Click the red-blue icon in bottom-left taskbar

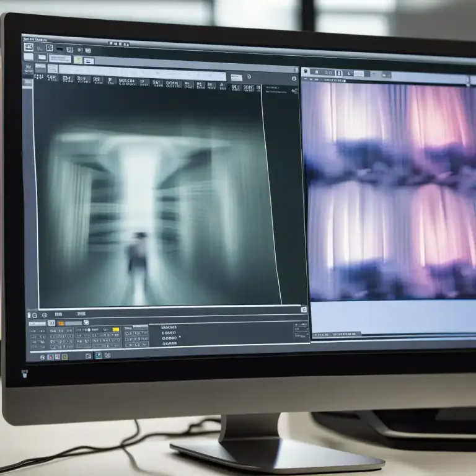coord(50,357)
